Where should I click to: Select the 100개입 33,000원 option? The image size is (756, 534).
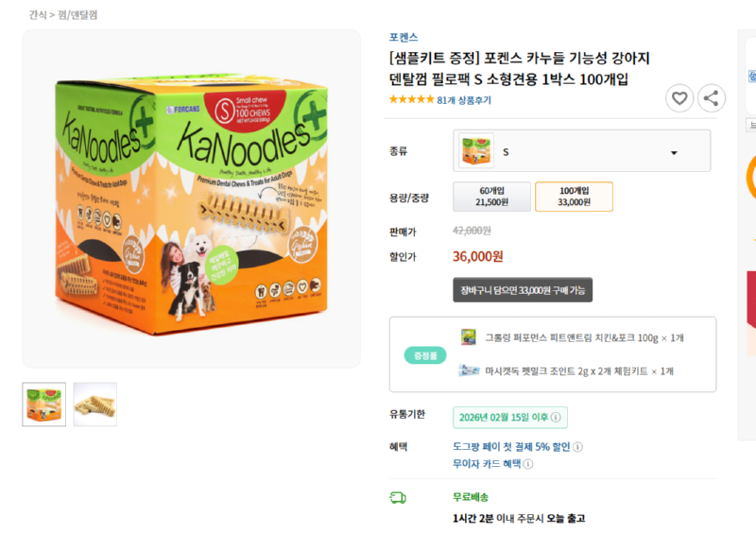pyautogui.click(x=574, y=197)
